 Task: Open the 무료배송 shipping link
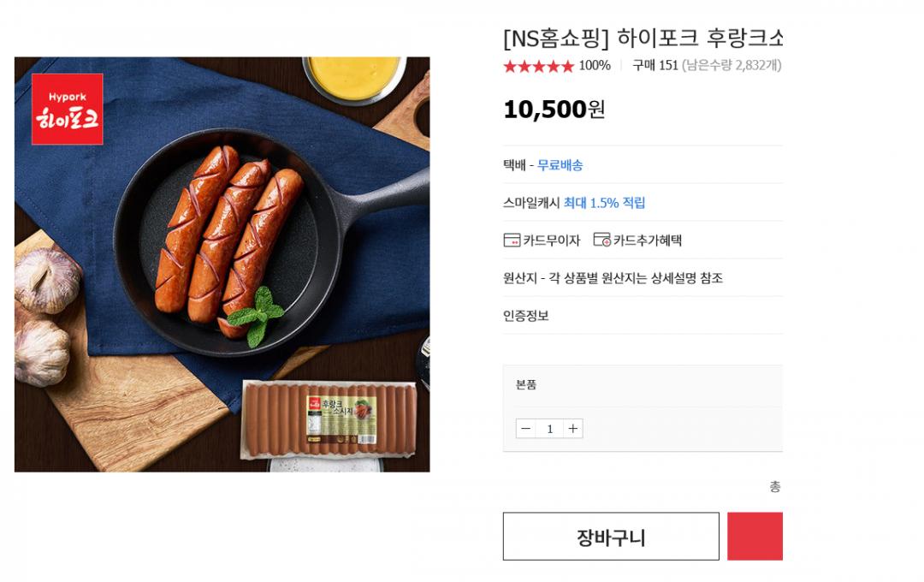point(560,165)
